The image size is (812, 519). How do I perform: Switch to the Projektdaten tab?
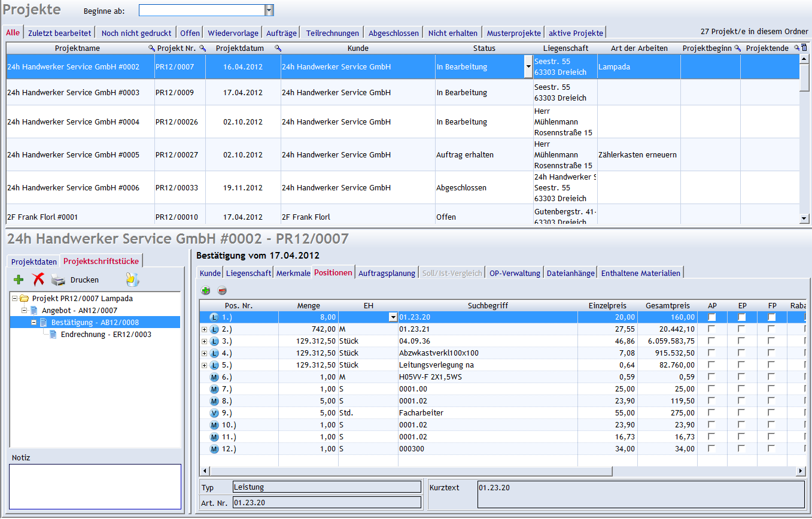pyautogui.click(x=34, y=262)
